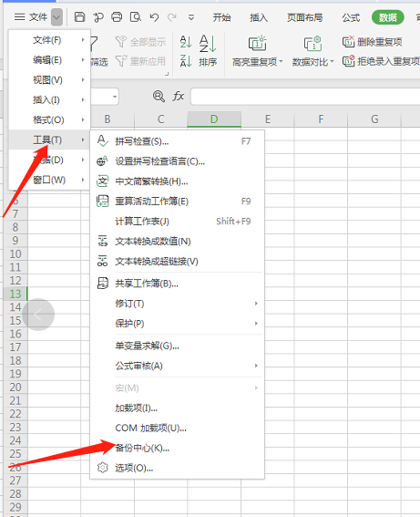Select 备份中心(K) from the tools menu
The height and width of the screenshot is (517, 420).
pyautogui.click(x=142, y=448)
